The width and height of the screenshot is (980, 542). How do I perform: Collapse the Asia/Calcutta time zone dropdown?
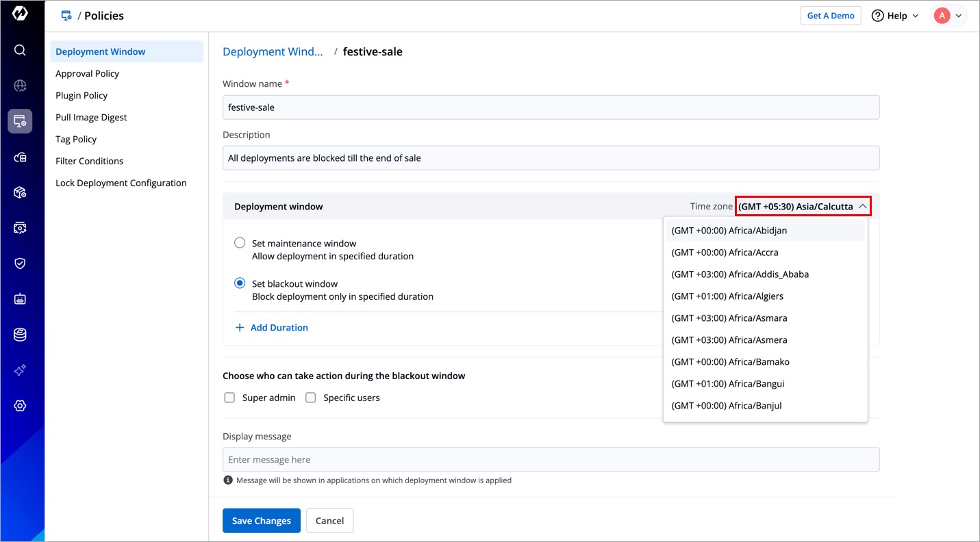click(803, 206)
